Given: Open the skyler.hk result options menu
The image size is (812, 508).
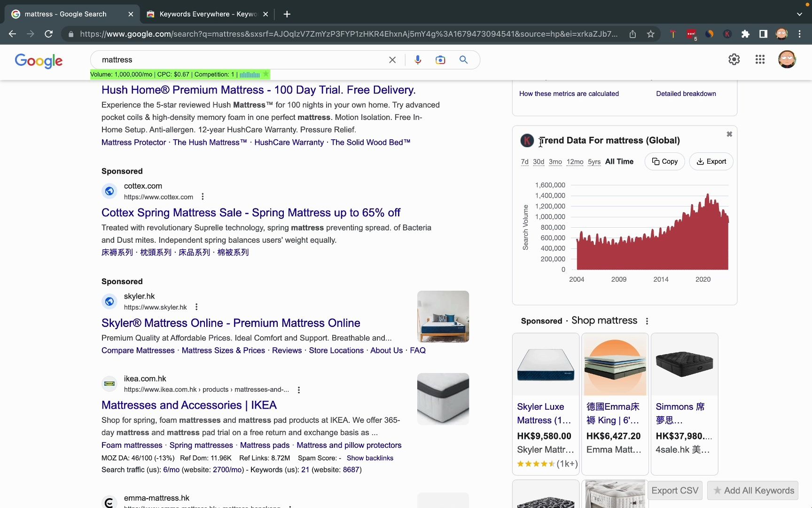Looking at the screenshot, I should 196,307.
